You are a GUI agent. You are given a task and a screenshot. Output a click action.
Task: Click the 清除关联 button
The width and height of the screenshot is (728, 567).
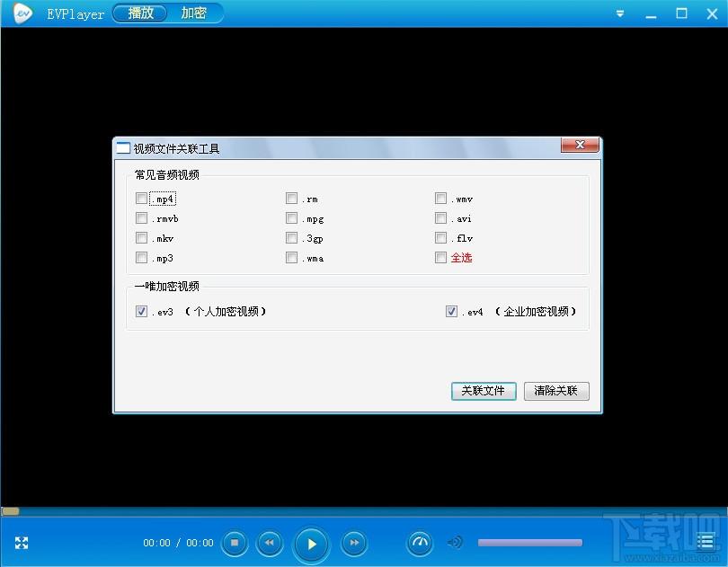tap(556, 391)
